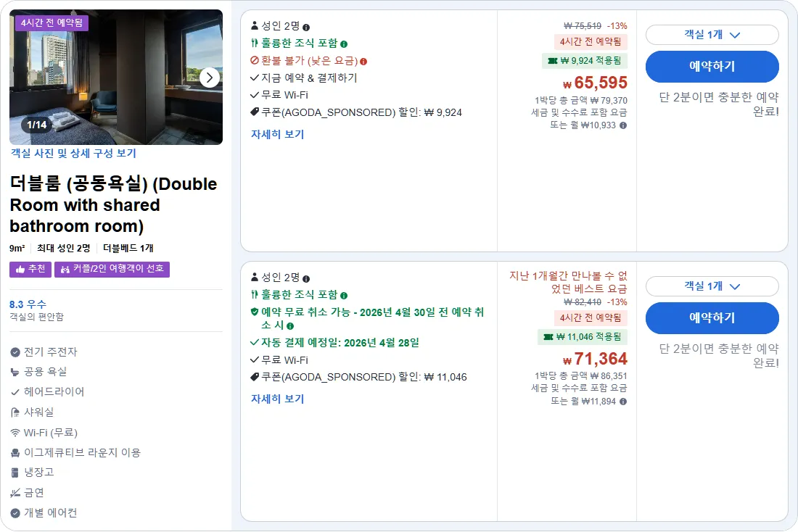Image resolution: width=798 pixels, height=532 pixels.
Task: Open 객실 1개 dropdown for 65,595 offer
Action: (712, 35)
